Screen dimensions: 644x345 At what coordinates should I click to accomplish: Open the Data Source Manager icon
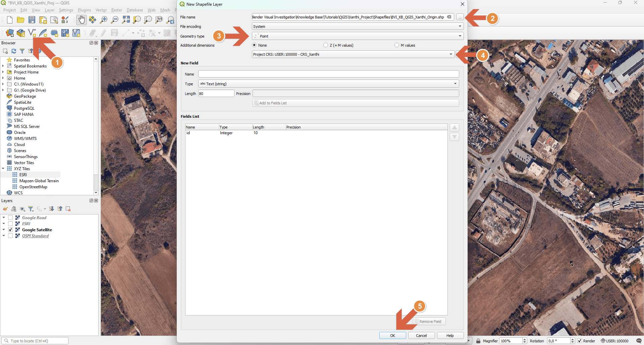tap(10, 33)
